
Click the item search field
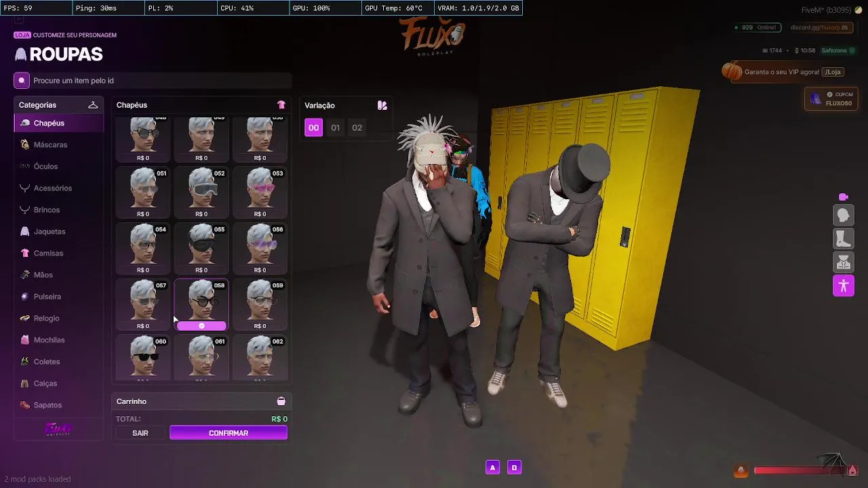coord(161,81)
